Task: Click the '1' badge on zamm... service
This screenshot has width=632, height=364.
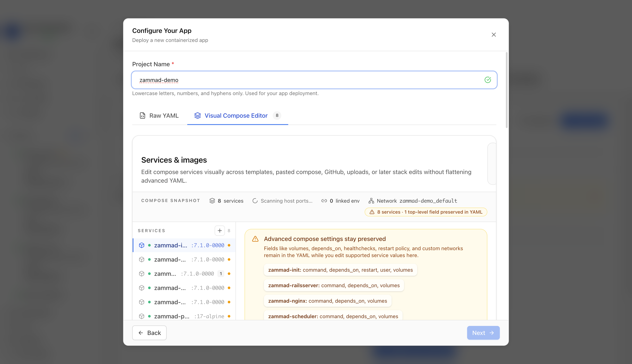Action: [x=221, y=274]
